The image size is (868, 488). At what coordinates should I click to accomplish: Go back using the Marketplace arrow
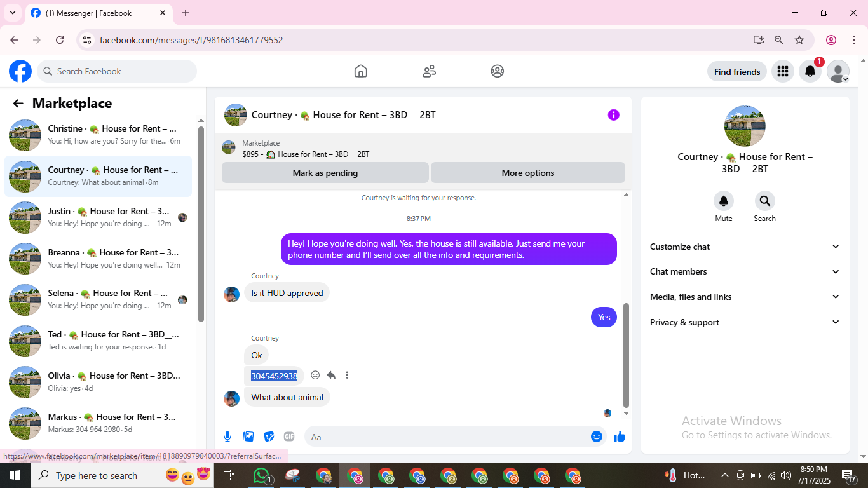click(18, 104)
